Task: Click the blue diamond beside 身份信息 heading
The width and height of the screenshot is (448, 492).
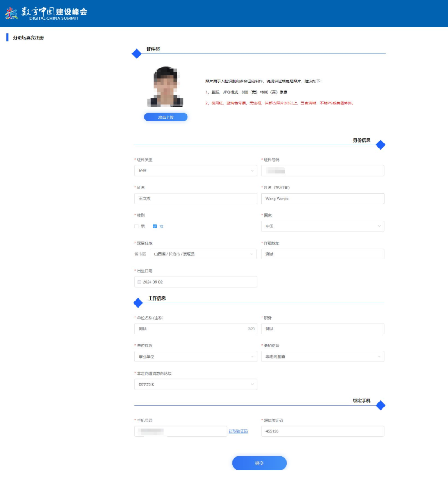Action: coord(380,145)
